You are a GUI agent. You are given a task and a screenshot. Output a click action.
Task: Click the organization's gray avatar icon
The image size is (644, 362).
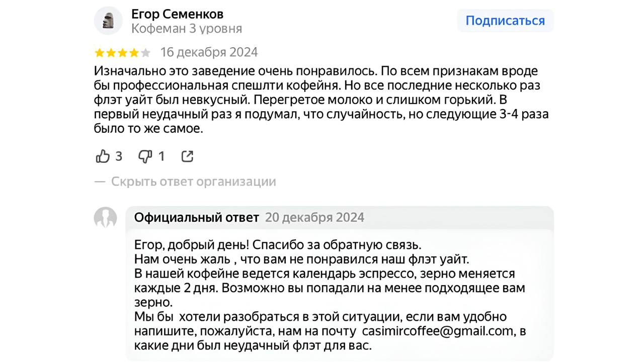click(x=106, y=218)
